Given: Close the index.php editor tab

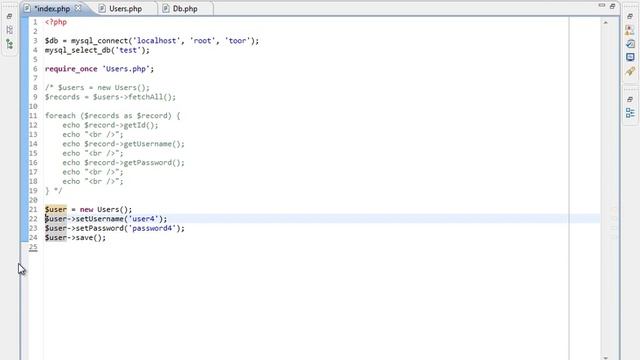Looking at the screenshot, I should 78,8.
